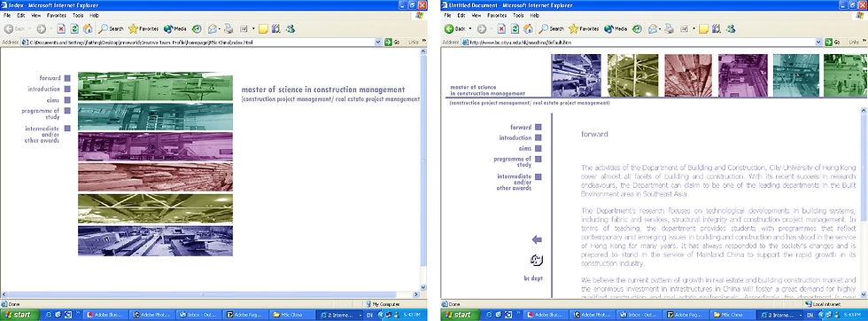Open History in the Index window toolbar
868x321 pixels.
(x=197, y=29)
